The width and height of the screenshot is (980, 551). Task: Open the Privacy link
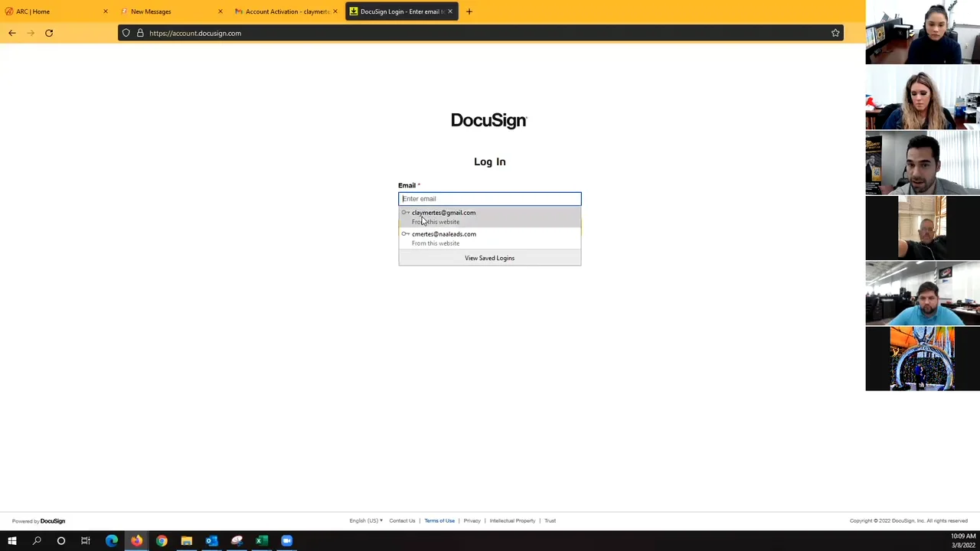tap(472, 521)
